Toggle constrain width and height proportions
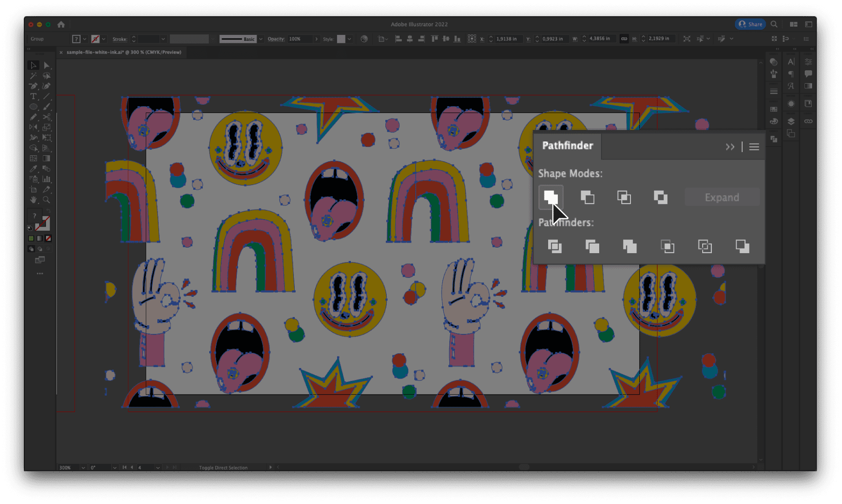 [624, 39]
